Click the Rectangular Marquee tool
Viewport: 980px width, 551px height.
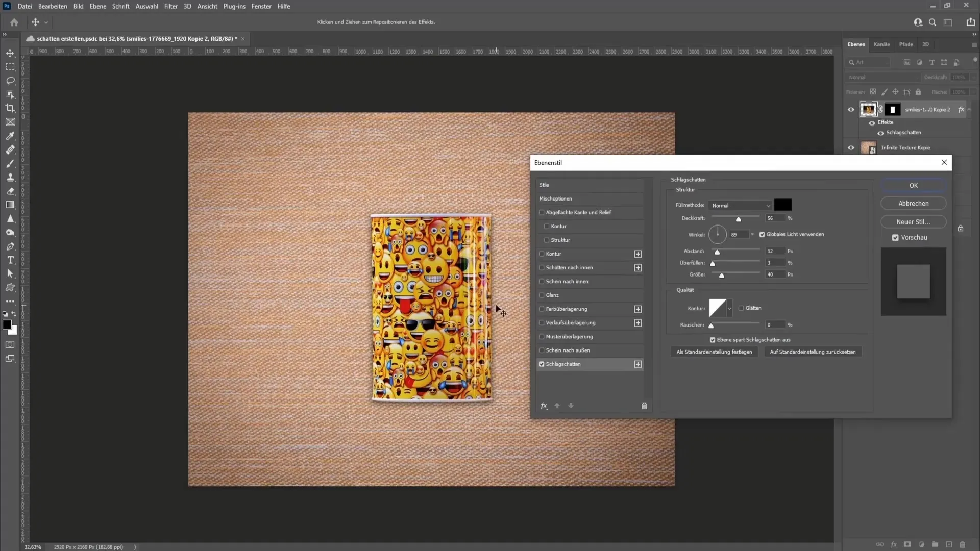(9, 66)
